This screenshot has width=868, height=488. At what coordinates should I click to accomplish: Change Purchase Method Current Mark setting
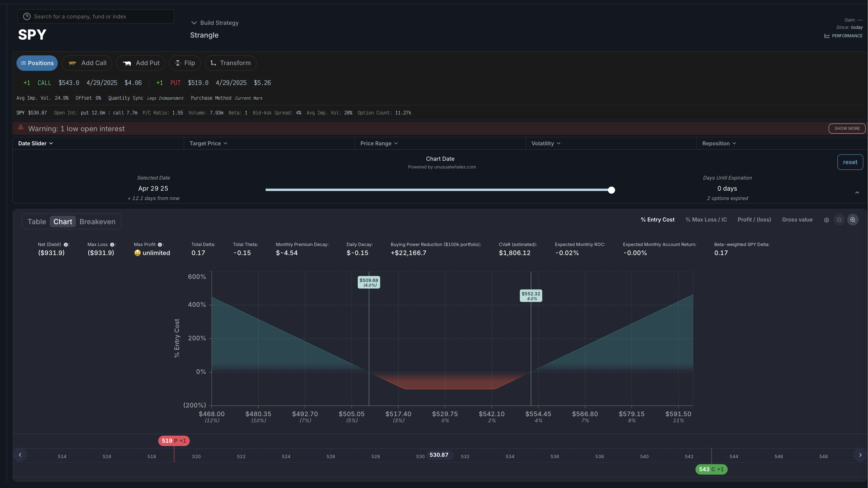click(x=249, y=98)
